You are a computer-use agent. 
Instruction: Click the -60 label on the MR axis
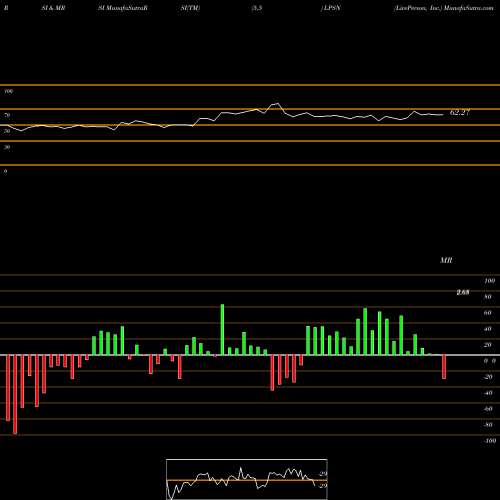click(488, 409)
